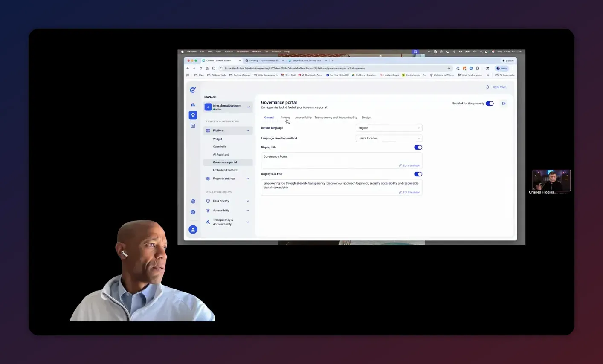Click the notification bell icon
Screen dimensions: 603x364
488,87
